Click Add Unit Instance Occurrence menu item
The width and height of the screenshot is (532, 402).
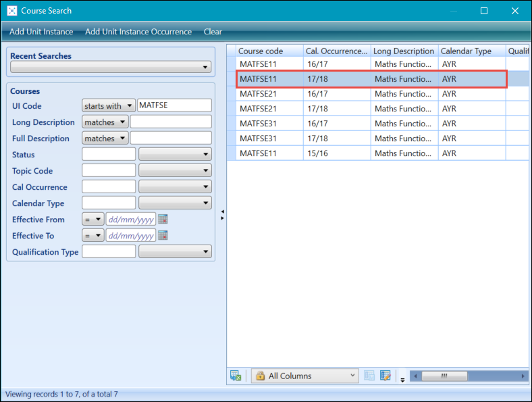[x=138, y=32]
